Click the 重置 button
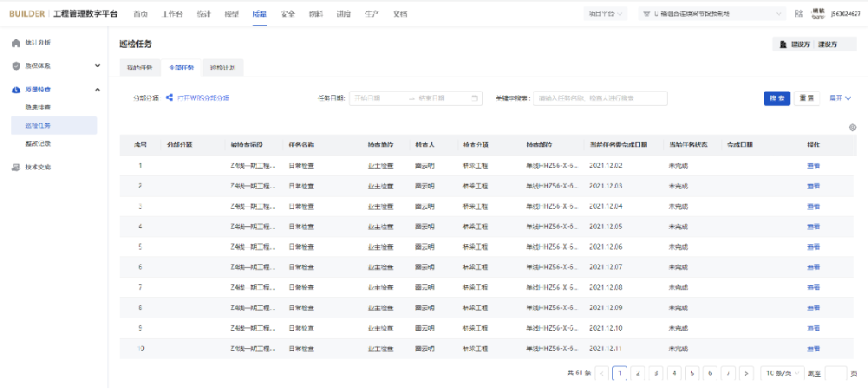 [807, 98]
